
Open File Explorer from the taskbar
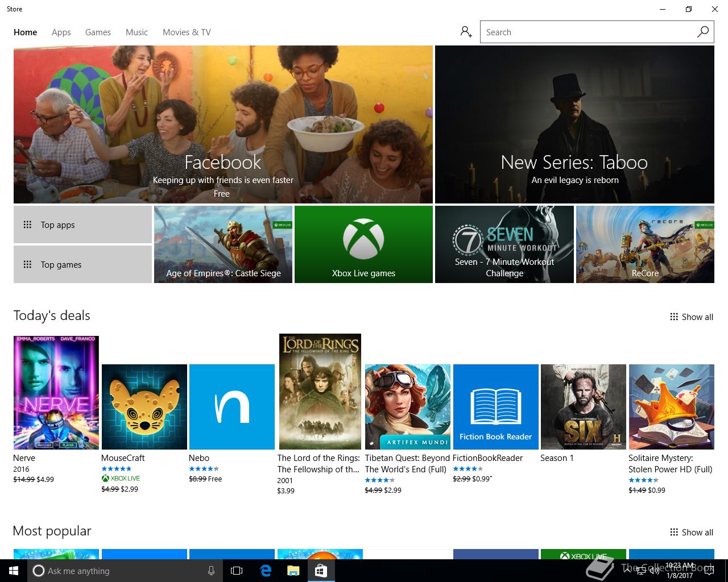click(293, 571)
